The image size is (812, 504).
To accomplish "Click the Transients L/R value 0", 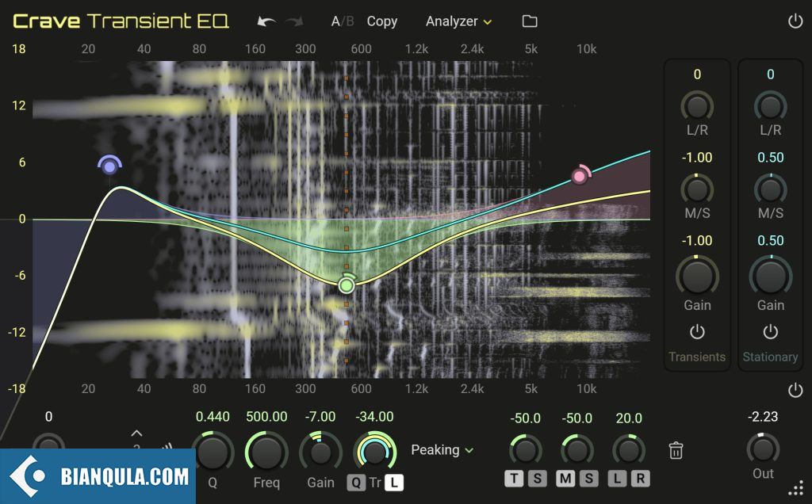I will pyautogui.click(x=697, y=74).
